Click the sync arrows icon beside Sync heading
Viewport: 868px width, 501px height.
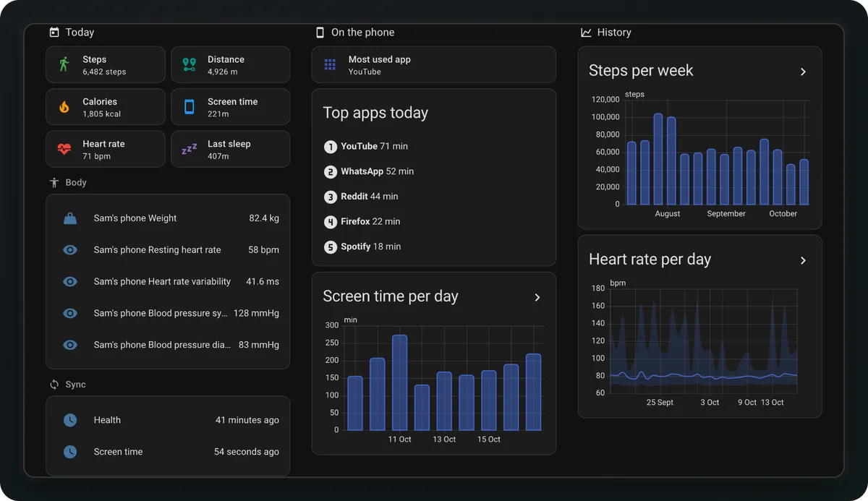[x=54, y=385]
